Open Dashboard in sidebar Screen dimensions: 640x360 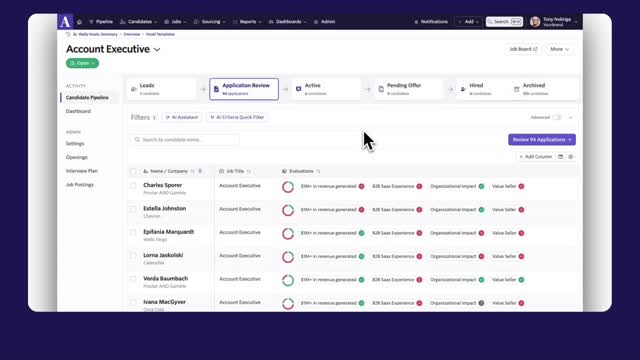78,111
